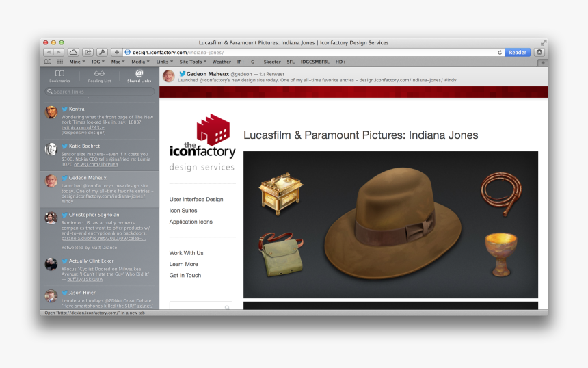Viewport: 588px width, 368px height.
Task: Expand the Mine bookmarks folder
Action: [x=77, y=62]
